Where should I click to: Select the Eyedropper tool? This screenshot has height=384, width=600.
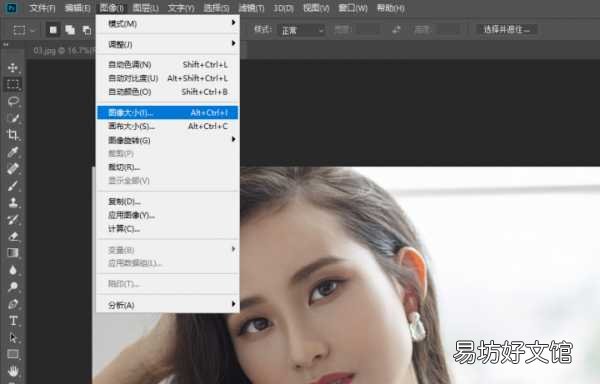13,152
